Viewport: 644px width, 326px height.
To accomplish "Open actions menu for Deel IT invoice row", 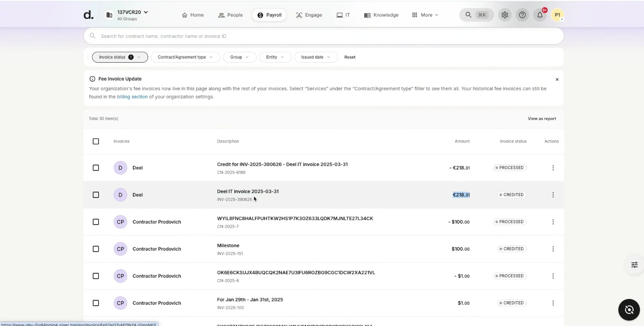I will [x=553, y=195].
